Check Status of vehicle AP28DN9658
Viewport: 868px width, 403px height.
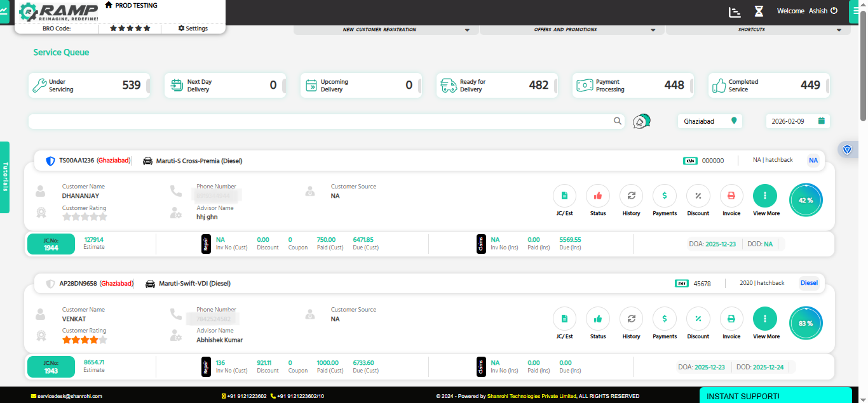click(x=597, y=318)
